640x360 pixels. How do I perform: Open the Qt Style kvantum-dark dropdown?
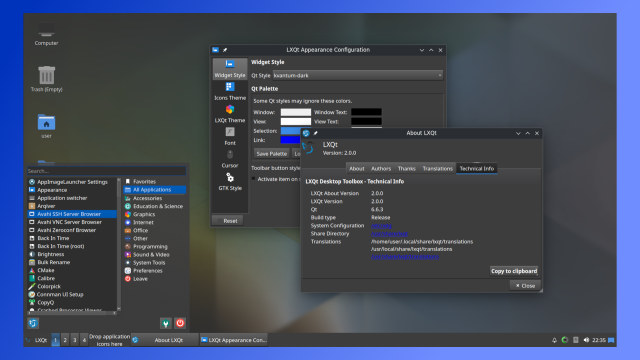pos(358,76)
